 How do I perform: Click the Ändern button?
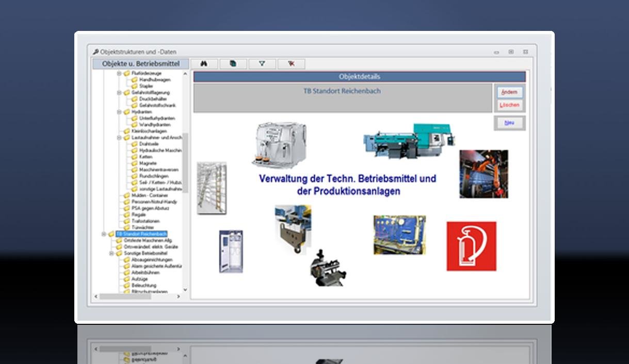click(x=509, y=92)
